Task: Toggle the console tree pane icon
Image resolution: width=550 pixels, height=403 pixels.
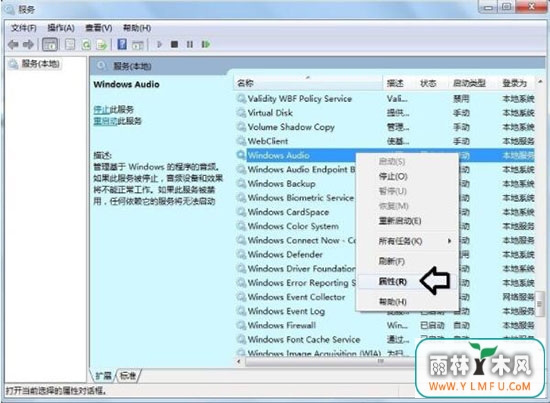Action: click(x=50, y=45)
